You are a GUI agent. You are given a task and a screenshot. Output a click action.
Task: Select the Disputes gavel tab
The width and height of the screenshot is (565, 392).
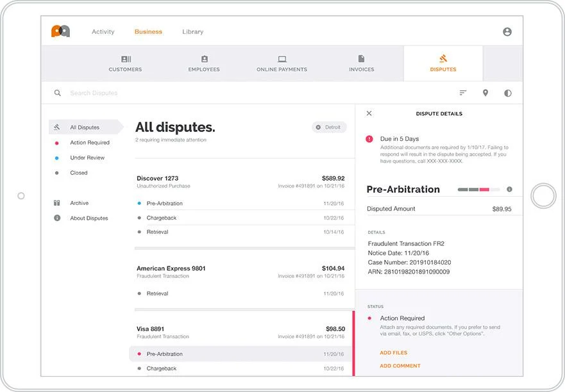pos(443,63)
